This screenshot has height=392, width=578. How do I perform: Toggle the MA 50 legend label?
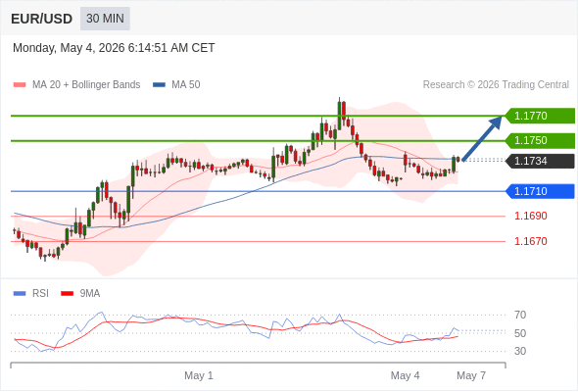[x=186, y=85]
